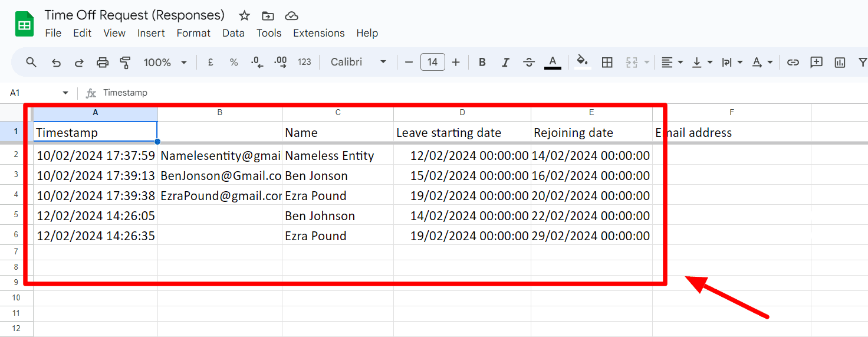Screen dimensions: 868x337
Task: Open the borders tool
Action: coord(607,62)
